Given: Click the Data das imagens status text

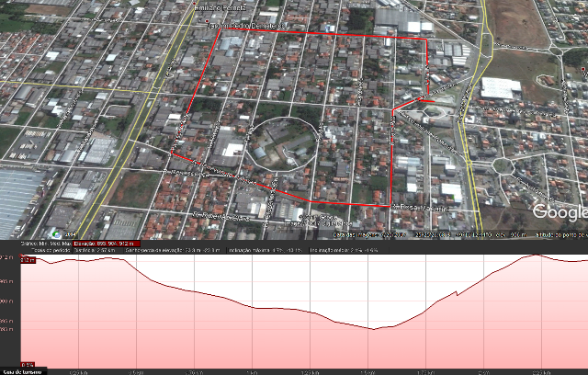Looking at the screenshot, I should coord(369,235).
